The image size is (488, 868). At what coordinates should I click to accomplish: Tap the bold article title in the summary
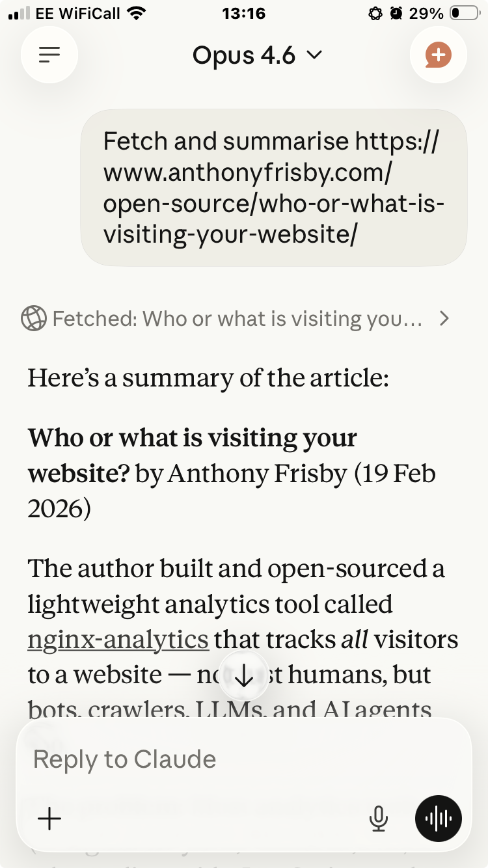[x=193, y=455]
